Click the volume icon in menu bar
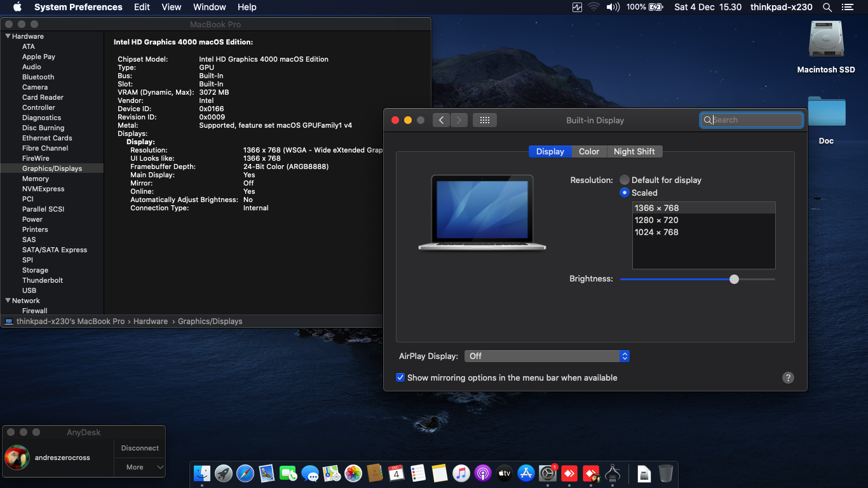The height and width of the screenshot is (488, 868). [x=613, y=7]
